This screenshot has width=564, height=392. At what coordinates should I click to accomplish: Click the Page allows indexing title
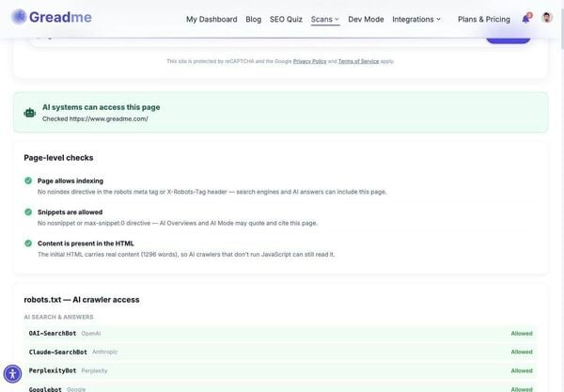tap(70, 180)
